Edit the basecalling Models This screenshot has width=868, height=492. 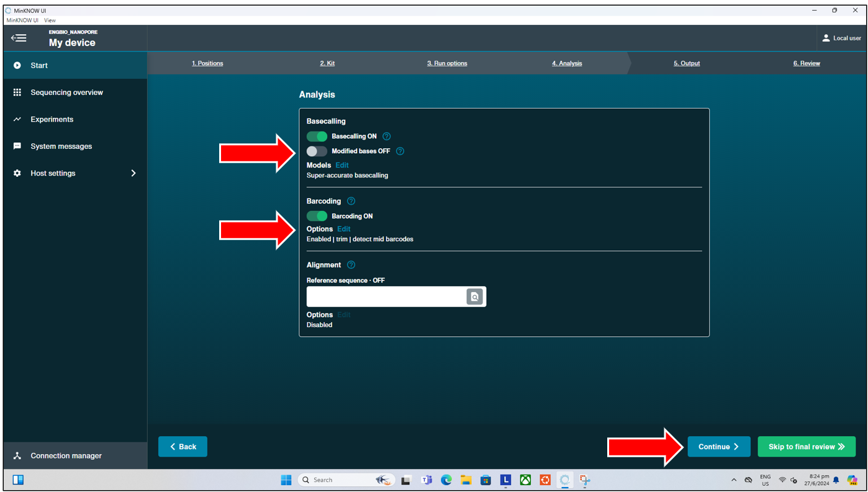[342, 165]
